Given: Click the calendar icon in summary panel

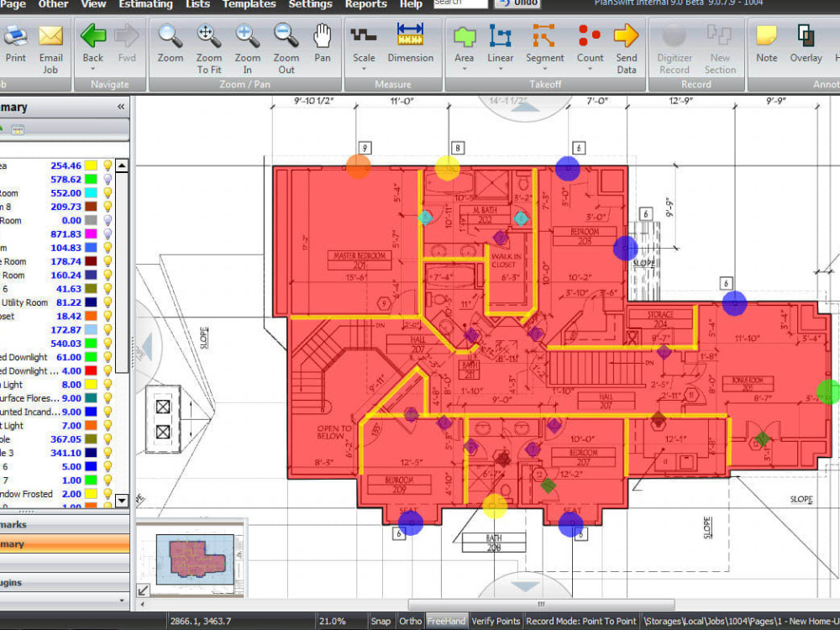Looking at the screenshot, I should [18, 129].
